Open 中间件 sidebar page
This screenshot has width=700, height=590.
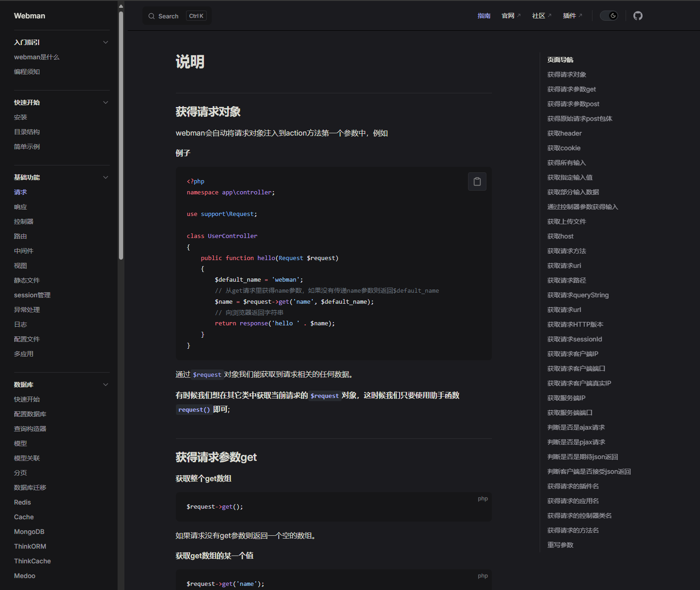click(x=23, y=251)
